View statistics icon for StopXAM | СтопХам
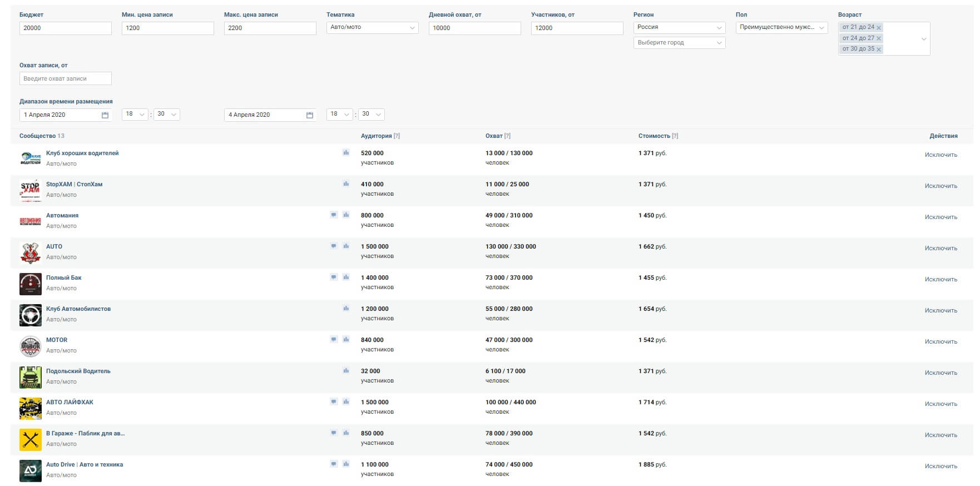The height and width of the screenshot is (486, 980). (346, 184)
